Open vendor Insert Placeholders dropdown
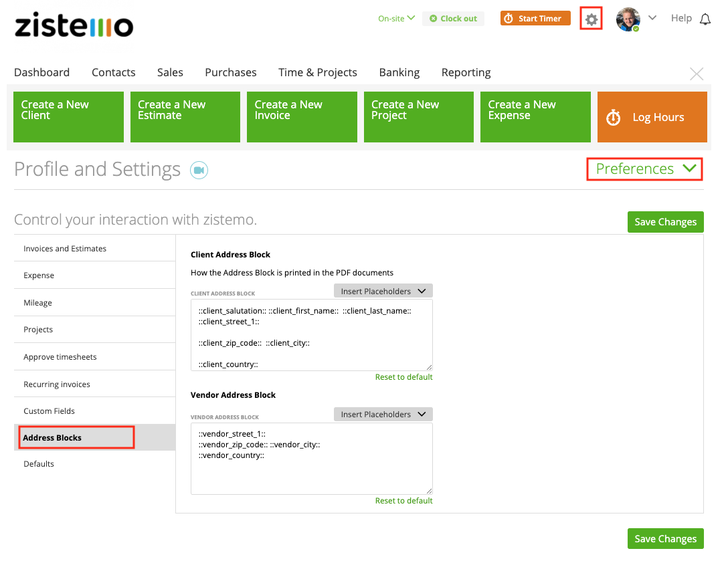This screenshot has width=728, height=573. coord(383,415)
